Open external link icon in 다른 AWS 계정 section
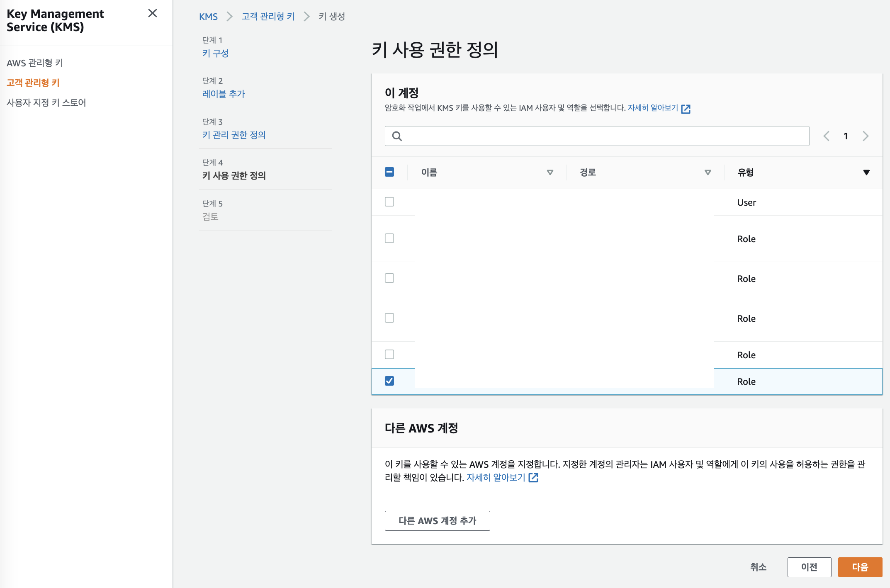This screenshot has height=588, width=890. pos(533,478)
